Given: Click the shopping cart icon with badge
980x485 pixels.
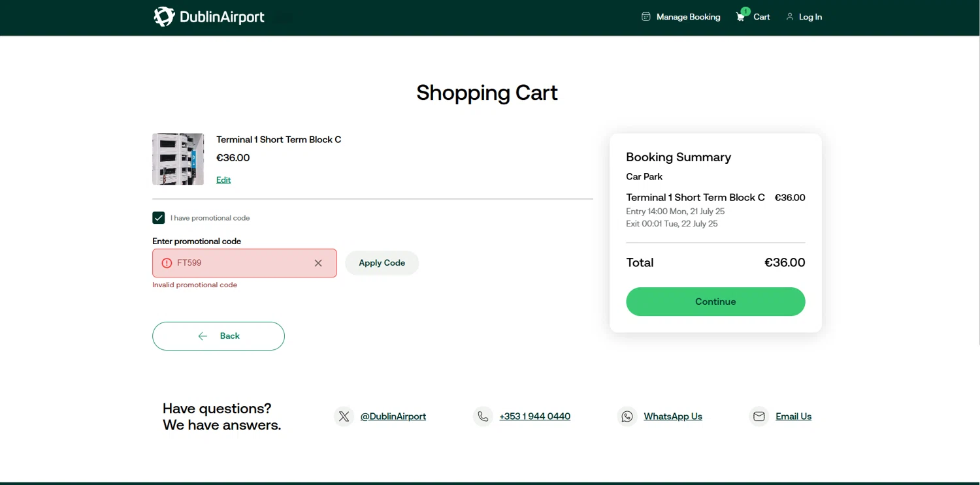Looking at the screenshot, I should coord(742,16).
